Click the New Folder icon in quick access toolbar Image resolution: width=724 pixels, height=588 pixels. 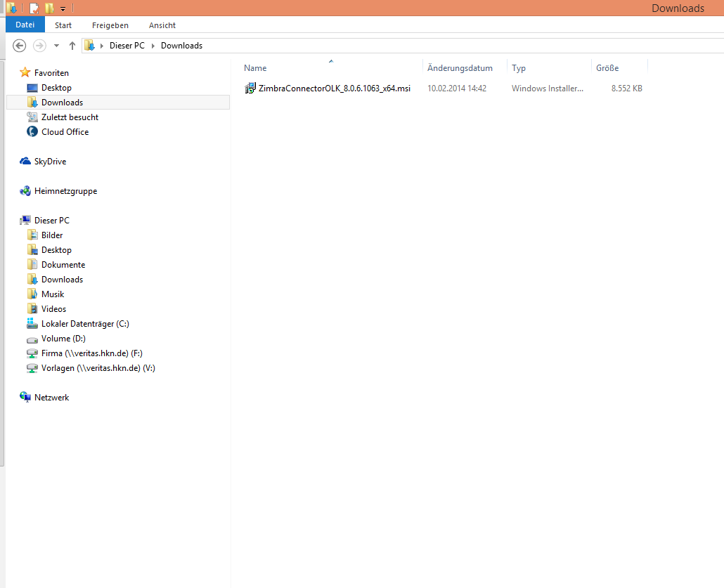pos(49,8)
